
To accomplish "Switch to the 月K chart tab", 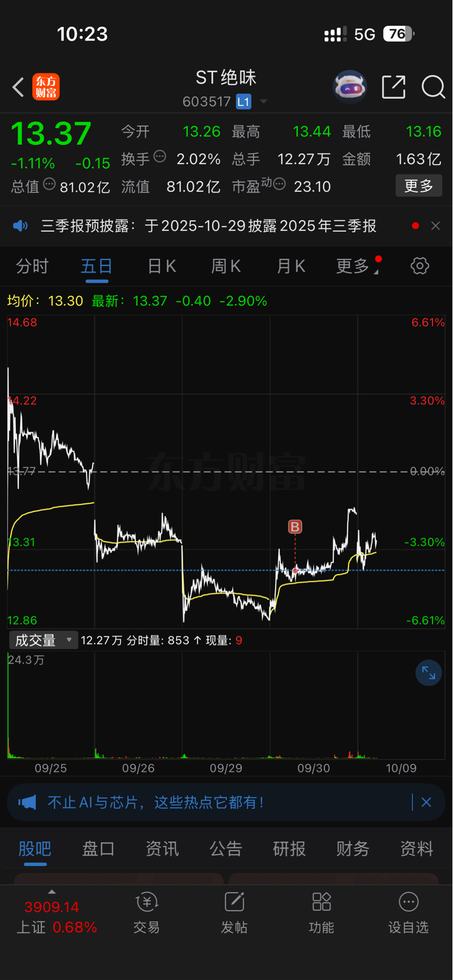I will point(291,267).
